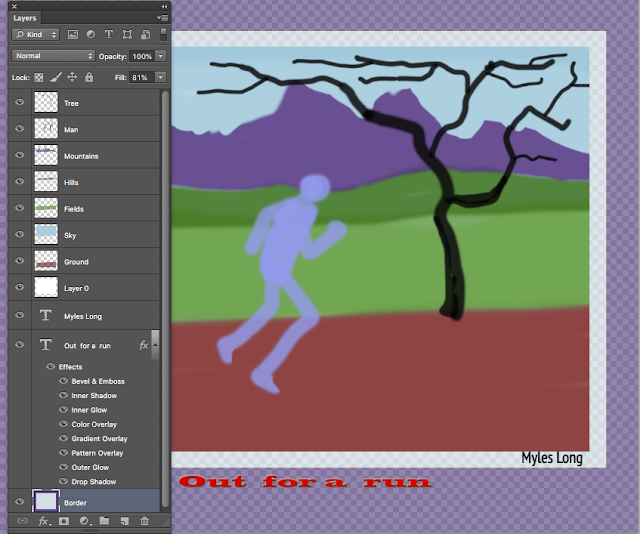
Task: Select the Tree layer thumbnail
Action: (x=46, y=102)
